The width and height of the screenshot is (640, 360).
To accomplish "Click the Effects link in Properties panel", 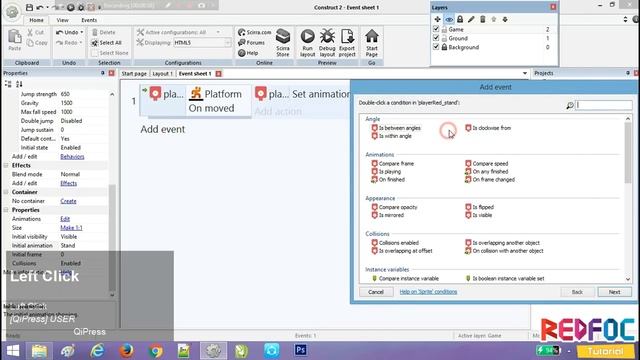I will (69, 183).
